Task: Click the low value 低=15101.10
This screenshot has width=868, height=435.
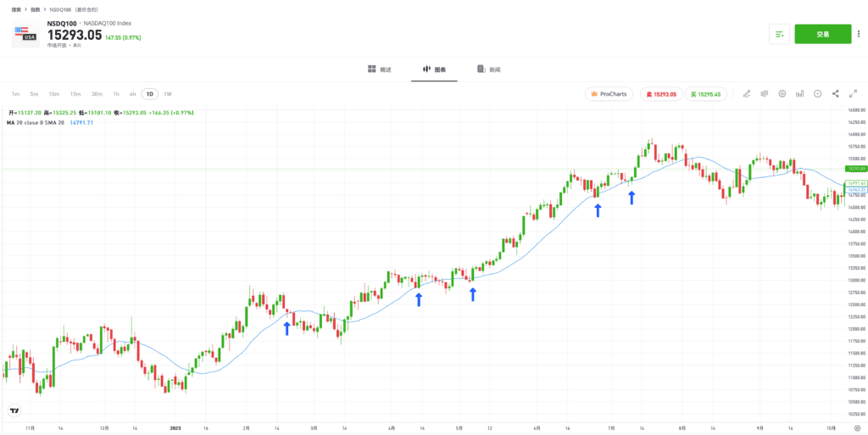Action: tap(94, 112)
